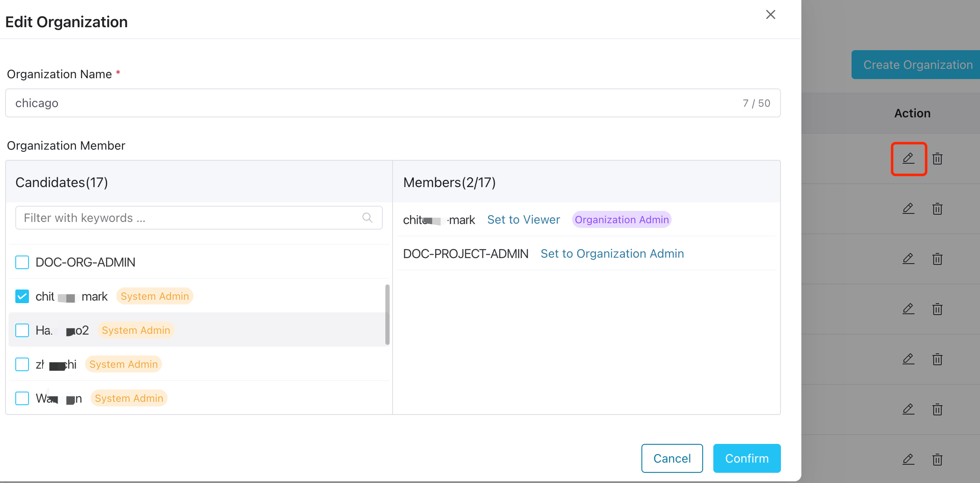The height and width of the screenshot is (483, 980).
Task: Click delete trash icon in third action row
Action: (x=937, y=259)
